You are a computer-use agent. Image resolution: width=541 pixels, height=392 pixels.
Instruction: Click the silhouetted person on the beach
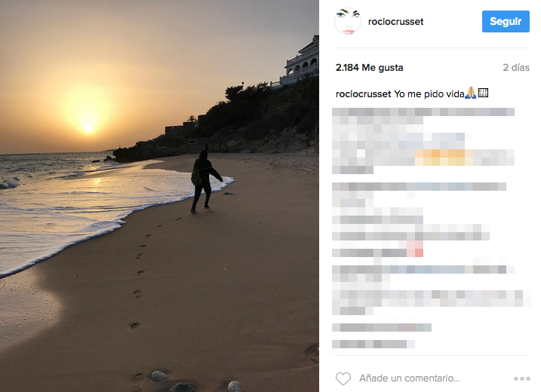205,181
